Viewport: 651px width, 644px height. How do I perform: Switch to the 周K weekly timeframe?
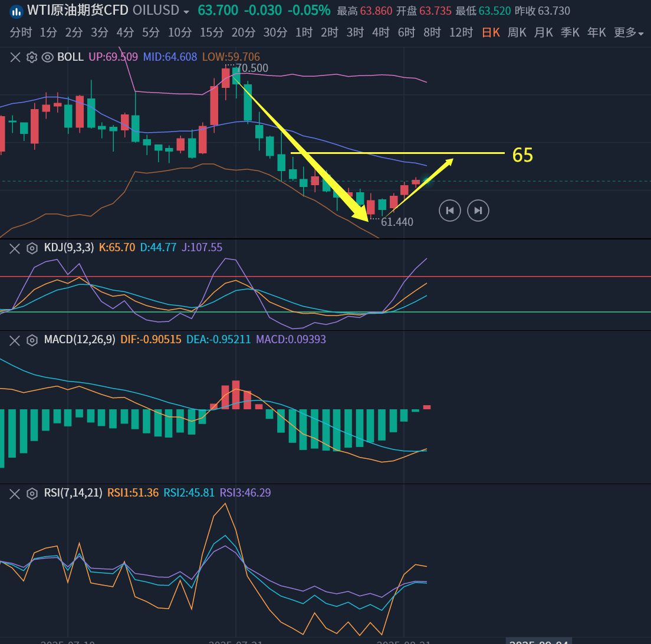click(x=517, y=33)
